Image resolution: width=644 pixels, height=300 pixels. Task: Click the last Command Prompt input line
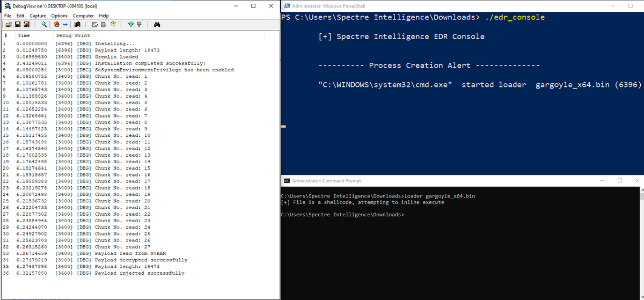(342, 215)
